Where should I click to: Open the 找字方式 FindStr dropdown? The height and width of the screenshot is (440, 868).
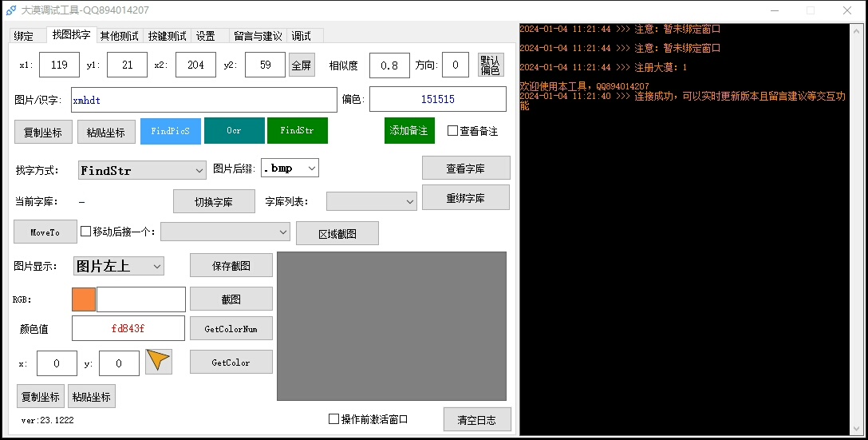click(x=143, y=170)
